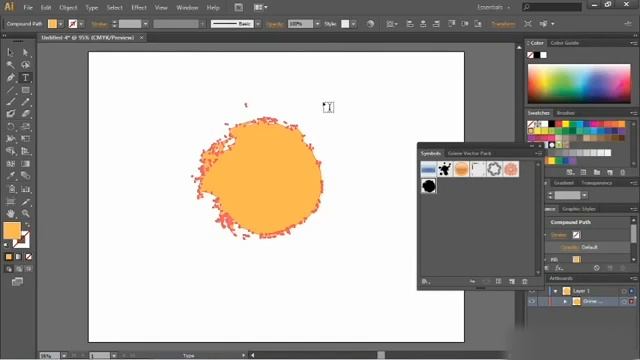Screen dimensions: 640x360
Task: Select the Rectangle tool
Action: tap(25, 90)
